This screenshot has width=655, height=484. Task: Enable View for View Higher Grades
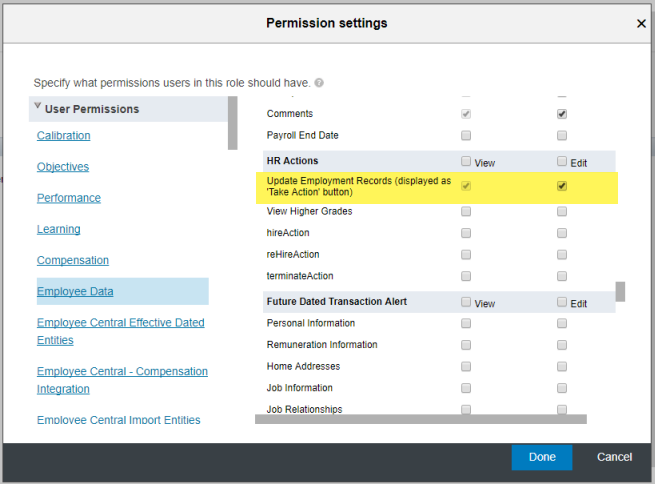pos(466,211)
